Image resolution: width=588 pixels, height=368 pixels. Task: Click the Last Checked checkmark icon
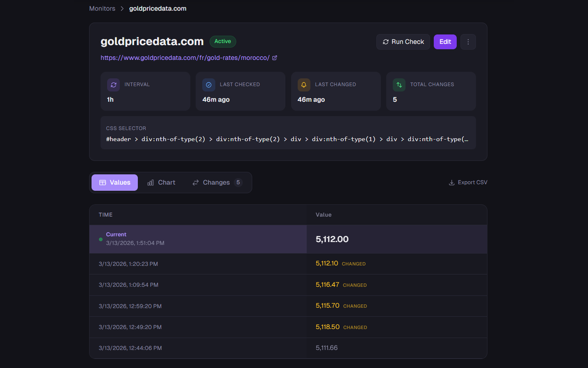[x=209, y=85]
